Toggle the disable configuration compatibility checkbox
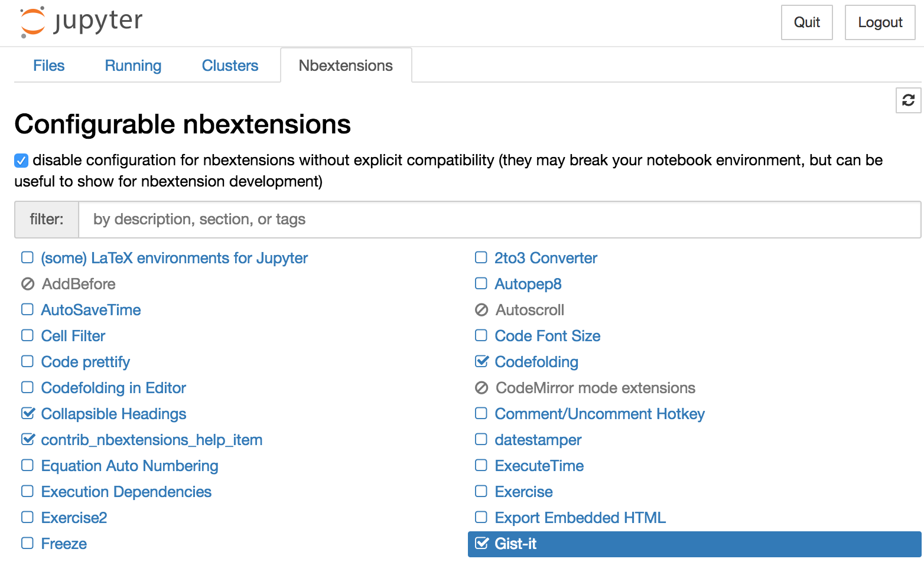The image size is (924, 562). (21, 161)
